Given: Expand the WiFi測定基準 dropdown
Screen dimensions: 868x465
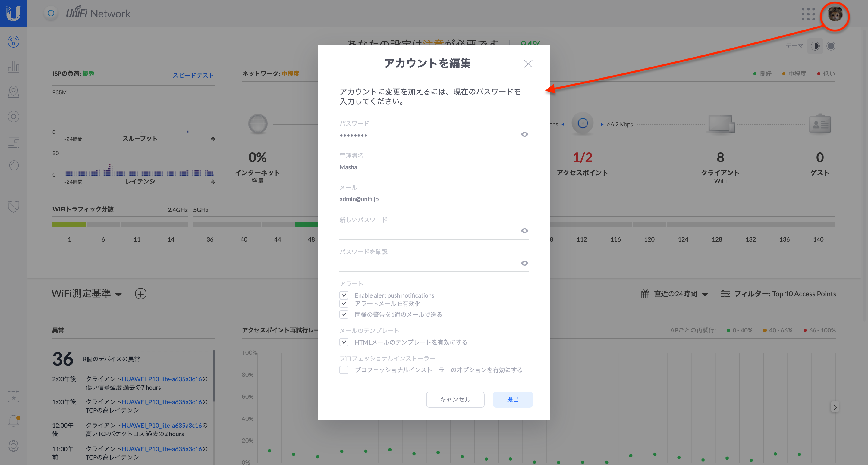Looking at the screenshot, I should pyautogui.click(x=86, y=293).
